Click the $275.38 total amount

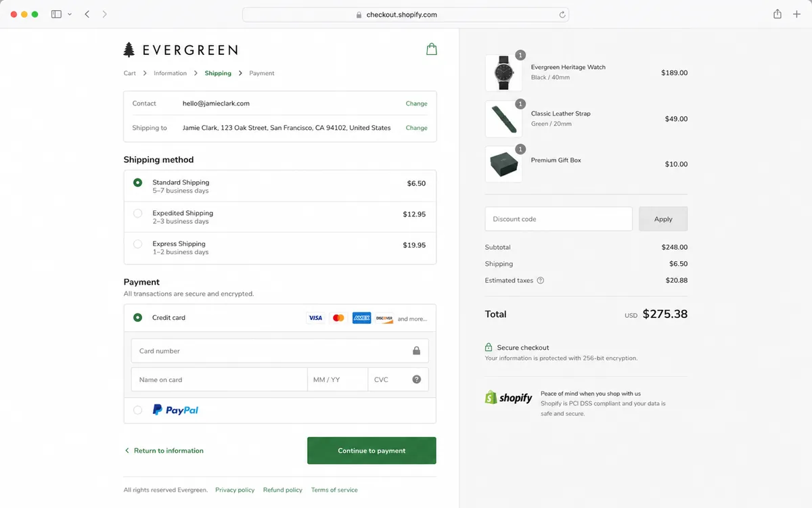(665, 314)
